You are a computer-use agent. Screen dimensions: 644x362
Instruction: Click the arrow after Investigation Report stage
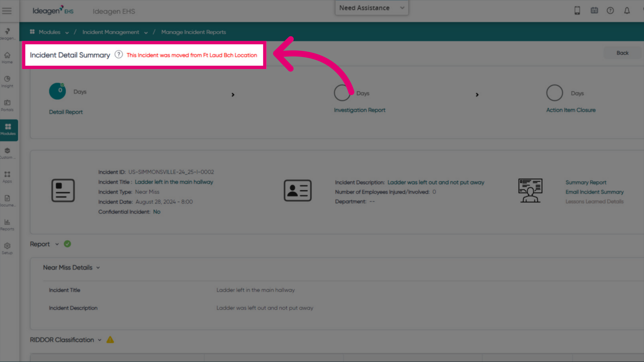tap(477, 95)
